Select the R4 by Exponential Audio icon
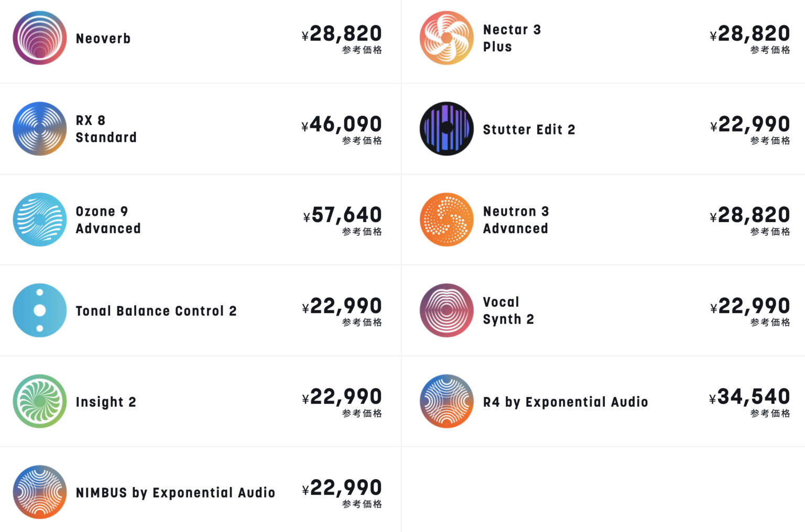805x532 pixels. [x=447, y=401]
